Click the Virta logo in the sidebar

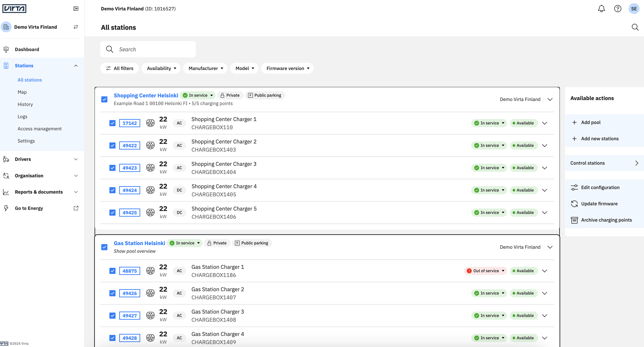[14, 9]
